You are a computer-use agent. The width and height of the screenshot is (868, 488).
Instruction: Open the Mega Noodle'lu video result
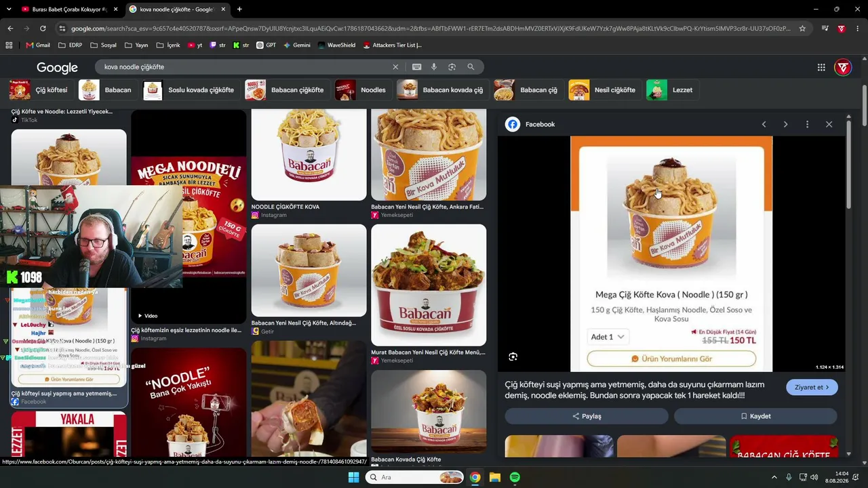point(189,216)
